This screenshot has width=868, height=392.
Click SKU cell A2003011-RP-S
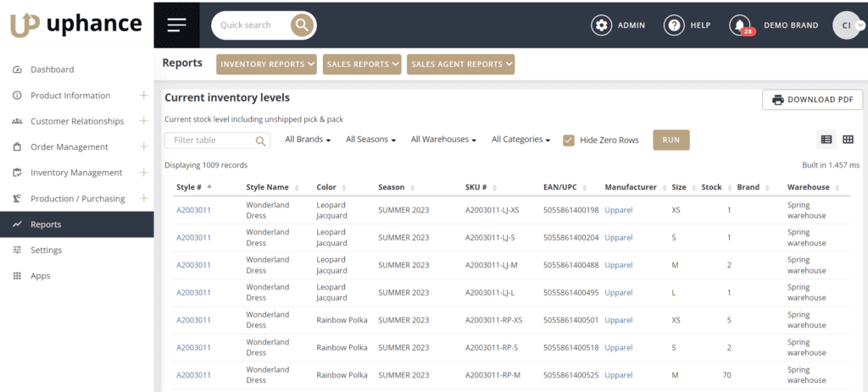coord(492,348)
